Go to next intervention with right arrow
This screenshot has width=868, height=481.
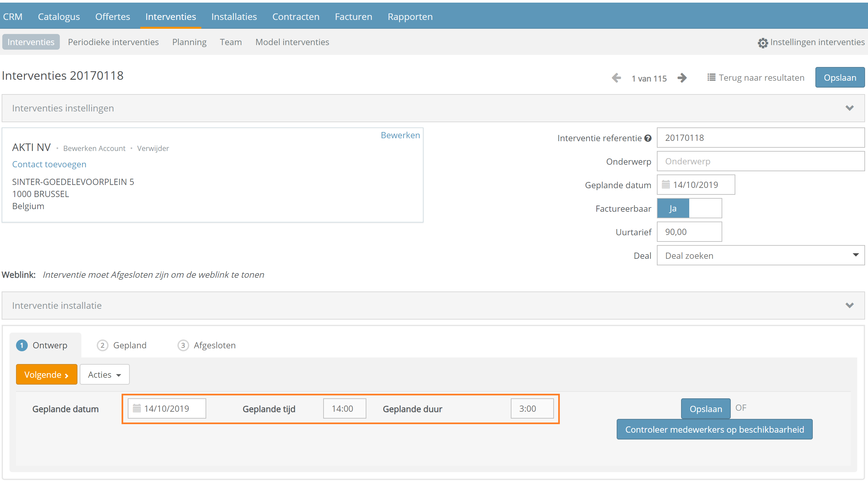click(x=682, y=78)
